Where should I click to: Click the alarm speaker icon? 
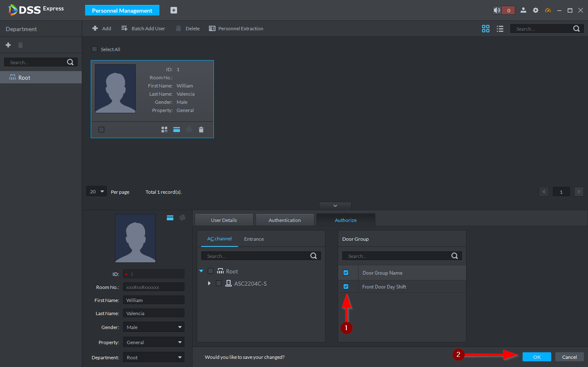point(497,10)
